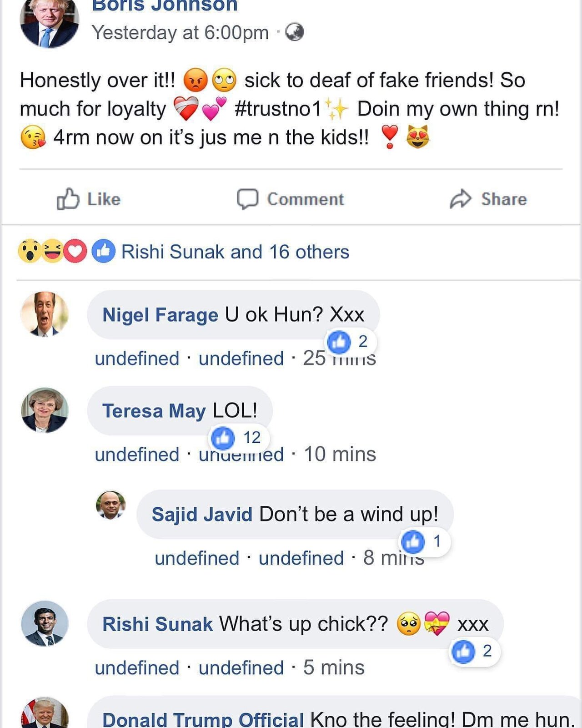Click the Comment speech bubble icon

[247, 199]
